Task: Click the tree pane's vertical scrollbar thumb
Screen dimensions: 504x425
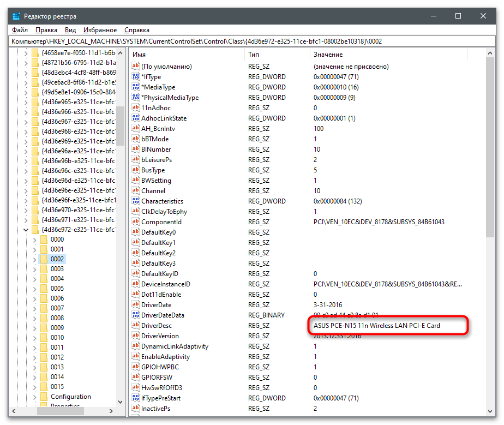Action: point(120,125)
